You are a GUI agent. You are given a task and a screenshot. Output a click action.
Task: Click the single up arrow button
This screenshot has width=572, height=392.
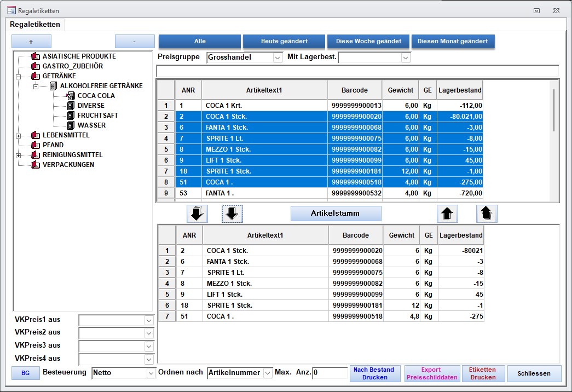447,214
